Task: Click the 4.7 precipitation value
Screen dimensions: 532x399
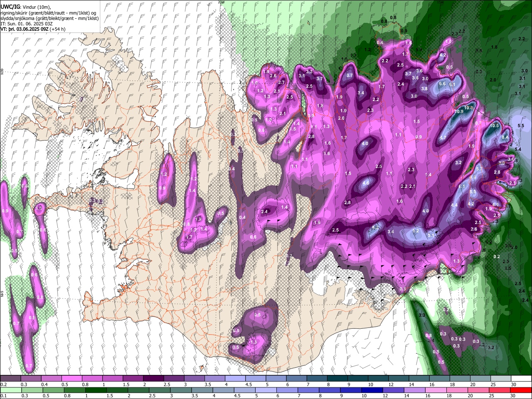Action: click(x=443, y=138)
